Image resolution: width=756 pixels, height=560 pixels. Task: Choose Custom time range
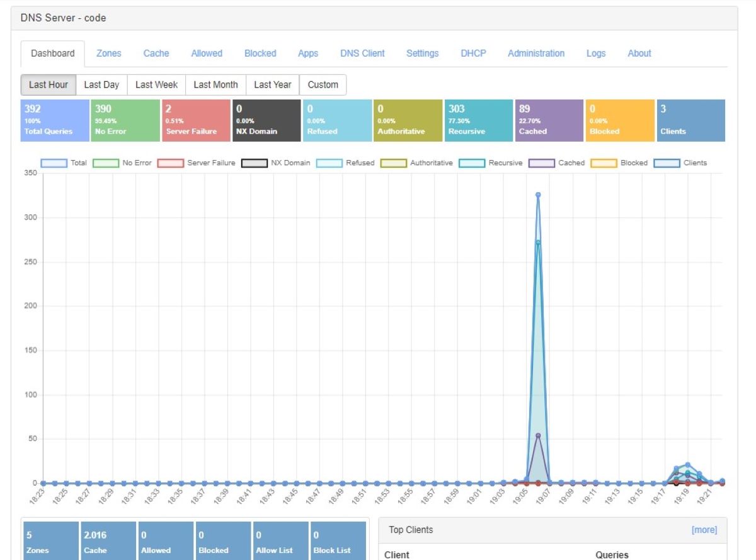pos(323,84)
